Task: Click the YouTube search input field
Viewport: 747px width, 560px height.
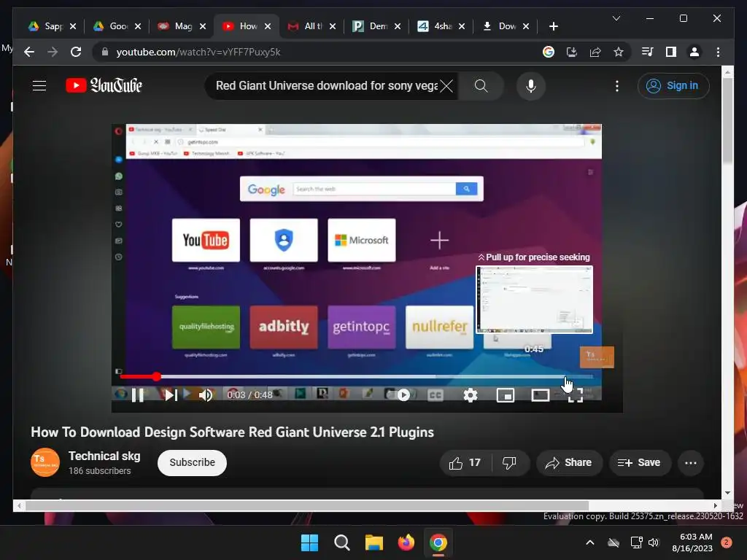Action: (x=326, y=86)
